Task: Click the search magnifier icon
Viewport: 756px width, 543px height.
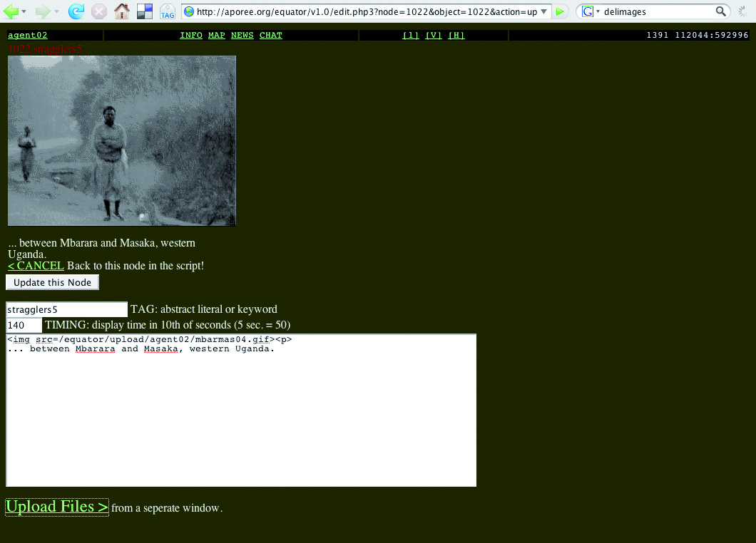Action: pyautogui.click(x=720, y=11)
